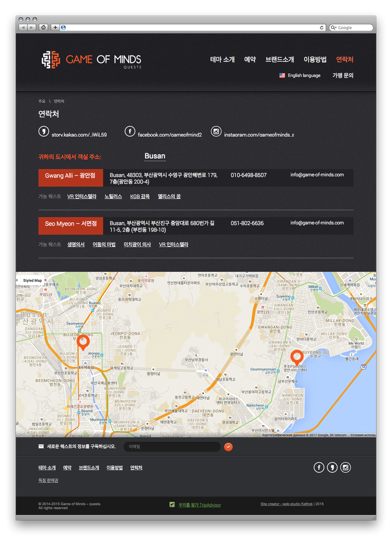Viewport: 392px width, 536px height.
Task: Click the Google magnifier search icon
Action: click(x=334, y=28)
